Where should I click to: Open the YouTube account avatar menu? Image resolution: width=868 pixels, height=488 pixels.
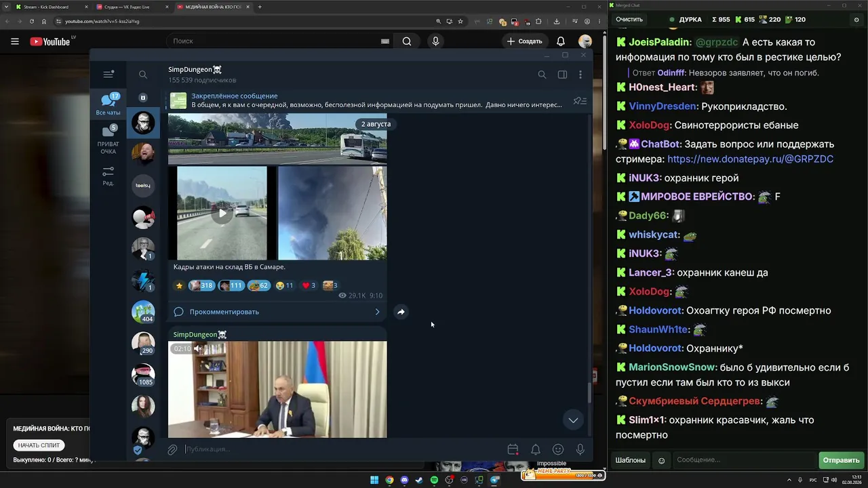(585, 41)
